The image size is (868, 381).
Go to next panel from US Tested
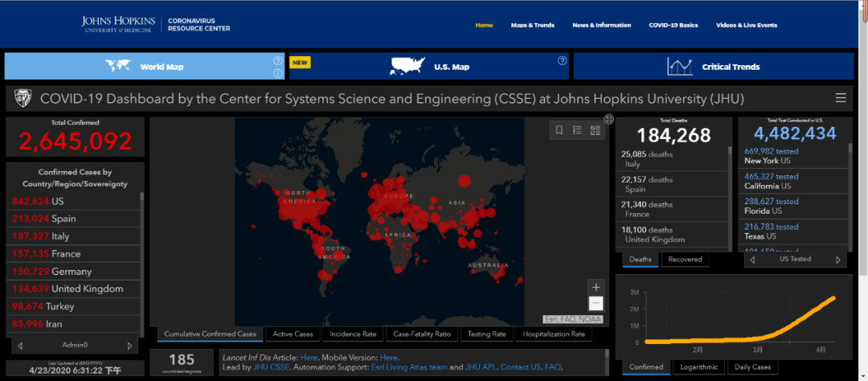pyautogui.click(x=838, y=260)
